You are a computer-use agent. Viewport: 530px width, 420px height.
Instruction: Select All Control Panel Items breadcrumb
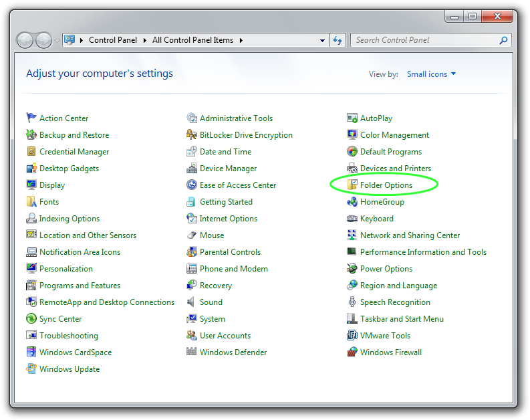[x=192, y=40]
